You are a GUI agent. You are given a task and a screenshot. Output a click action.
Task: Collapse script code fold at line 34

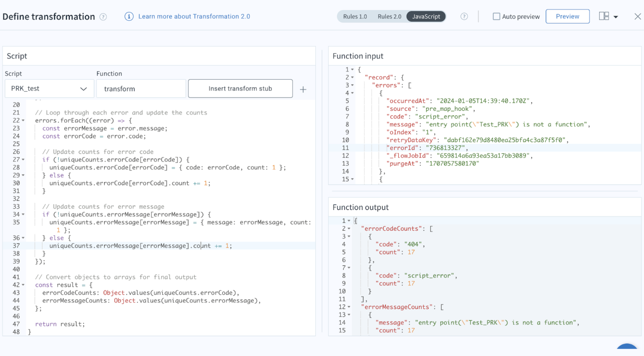pos(23,215)
